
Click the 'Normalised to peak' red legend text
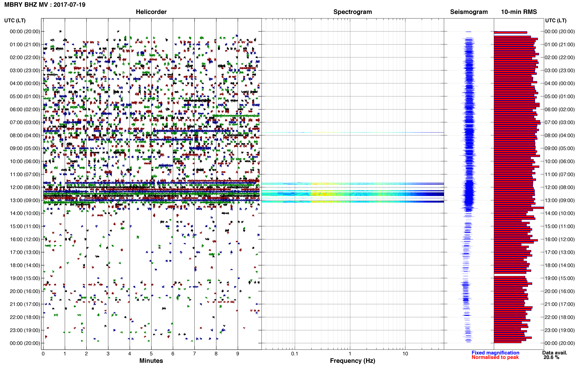[495, 357]
